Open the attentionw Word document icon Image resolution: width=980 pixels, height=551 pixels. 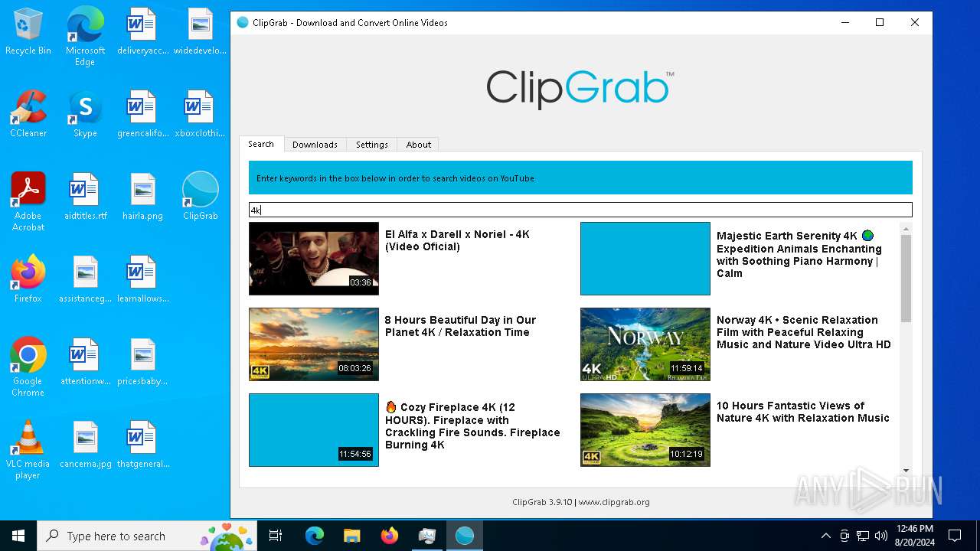pyautogui.click(x=85, y=362)
